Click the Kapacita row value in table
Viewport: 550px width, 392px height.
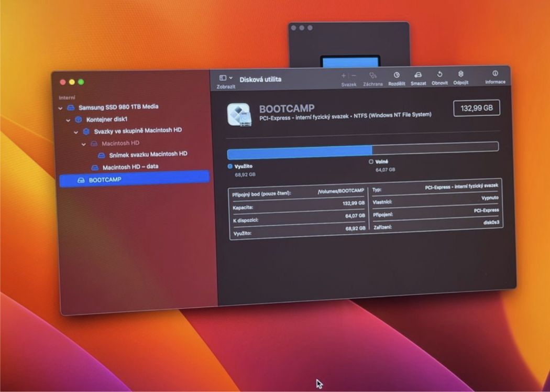point(354,203)
